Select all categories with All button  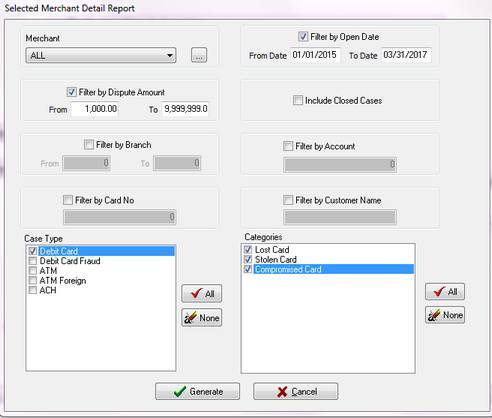[x=445, y=291]
